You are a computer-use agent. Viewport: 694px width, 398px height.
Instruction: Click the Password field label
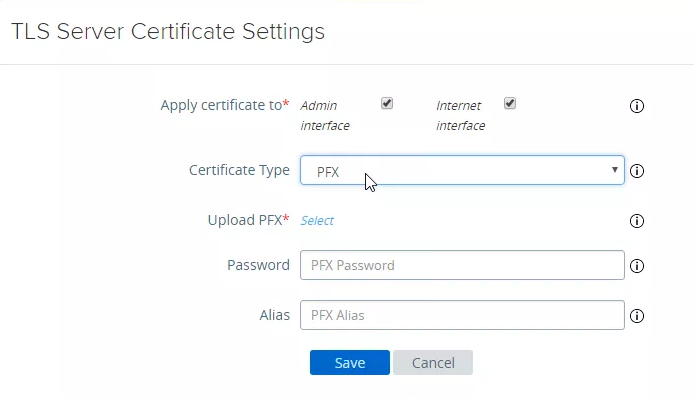(258, 265)
